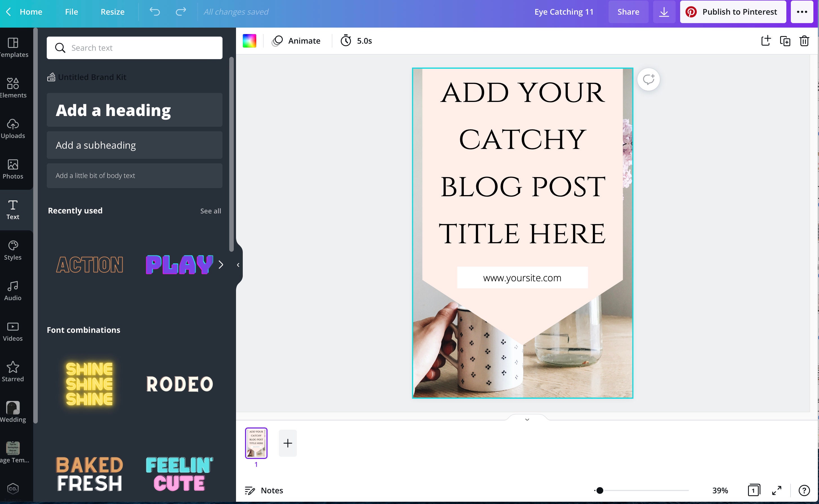This screenshot has height=504, width=819.
Task: Open the background color picker swatch
Action: (249, 41)
